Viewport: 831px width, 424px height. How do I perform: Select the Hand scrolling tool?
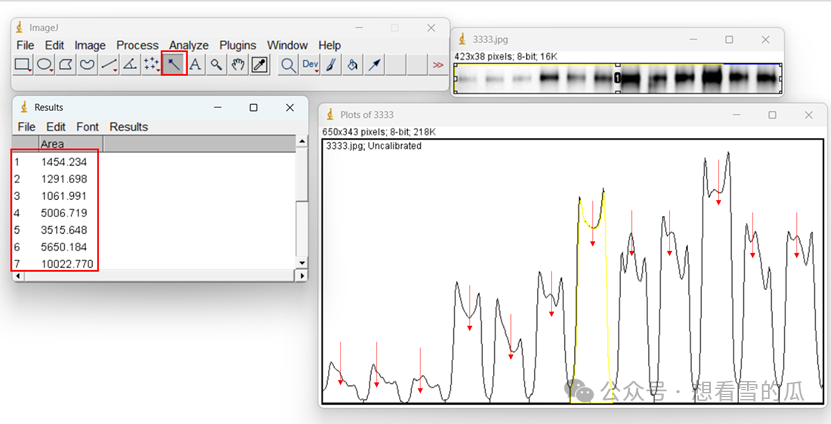[238, 65]
